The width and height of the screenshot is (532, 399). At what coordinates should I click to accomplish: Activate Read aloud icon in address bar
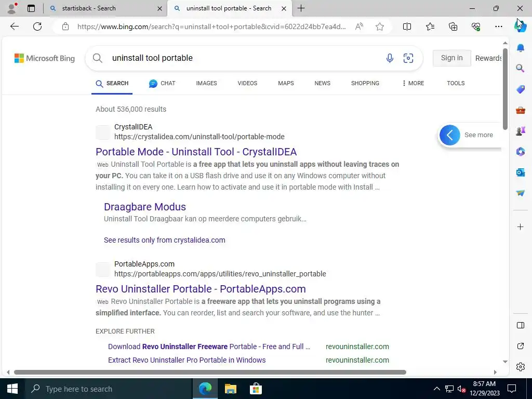pyautogui.click(x=360, y=26)
